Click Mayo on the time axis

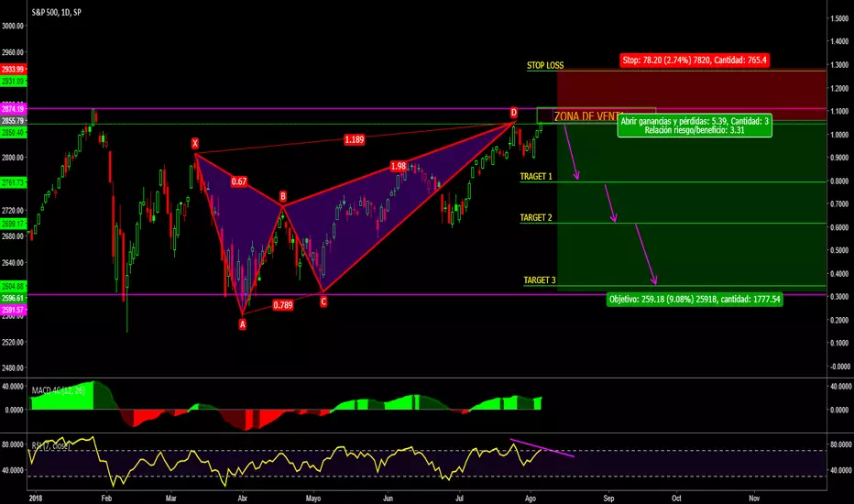(x=313, y=498)
